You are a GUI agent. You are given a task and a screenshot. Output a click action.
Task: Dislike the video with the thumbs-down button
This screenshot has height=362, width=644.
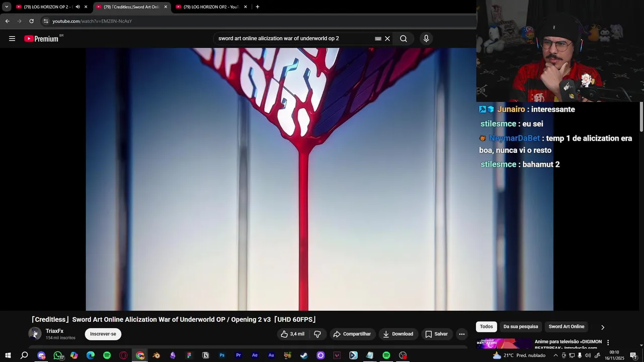point(317,334)
